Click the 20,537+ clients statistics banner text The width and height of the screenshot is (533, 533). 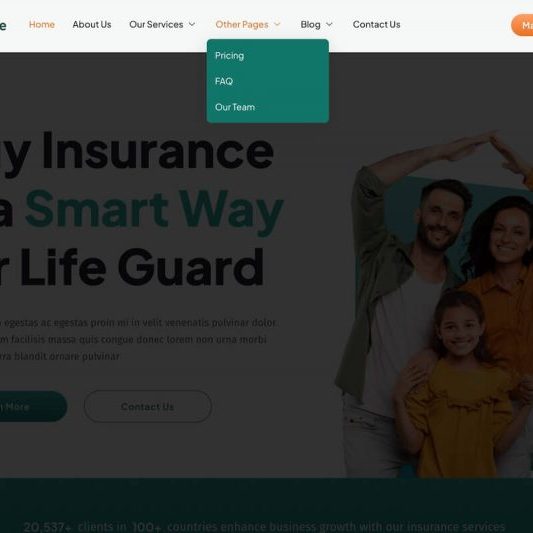tap(264, 527)
